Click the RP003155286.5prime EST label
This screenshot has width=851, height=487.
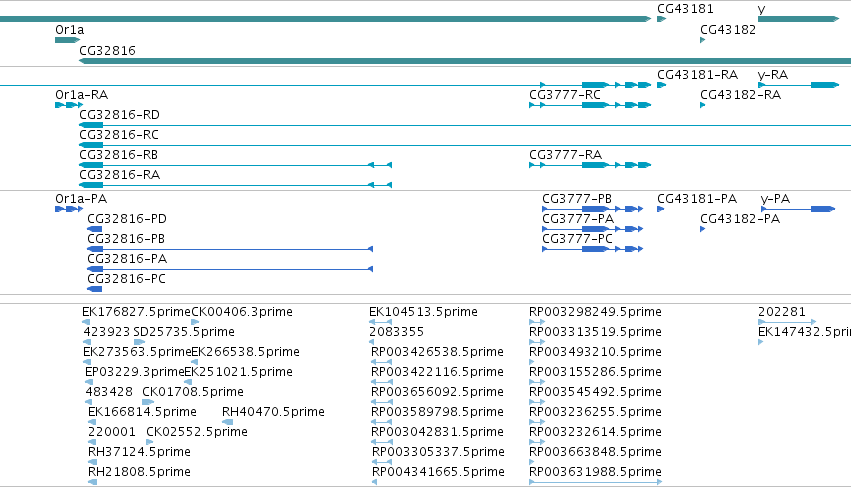[x=595, y=372]
